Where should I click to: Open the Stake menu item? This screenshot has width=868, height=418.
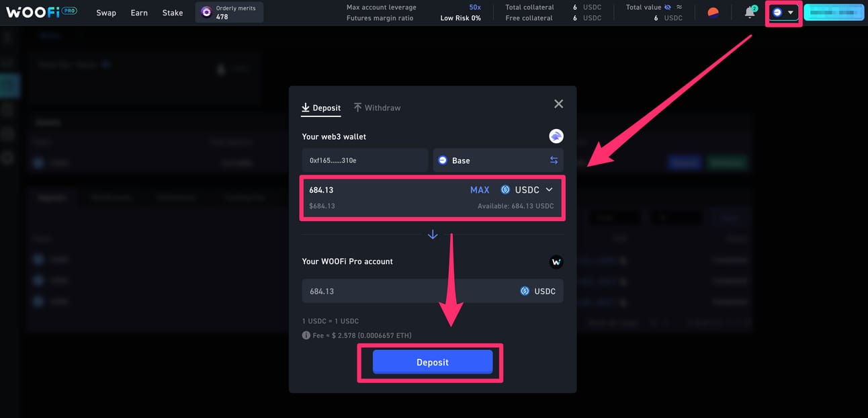173,13
